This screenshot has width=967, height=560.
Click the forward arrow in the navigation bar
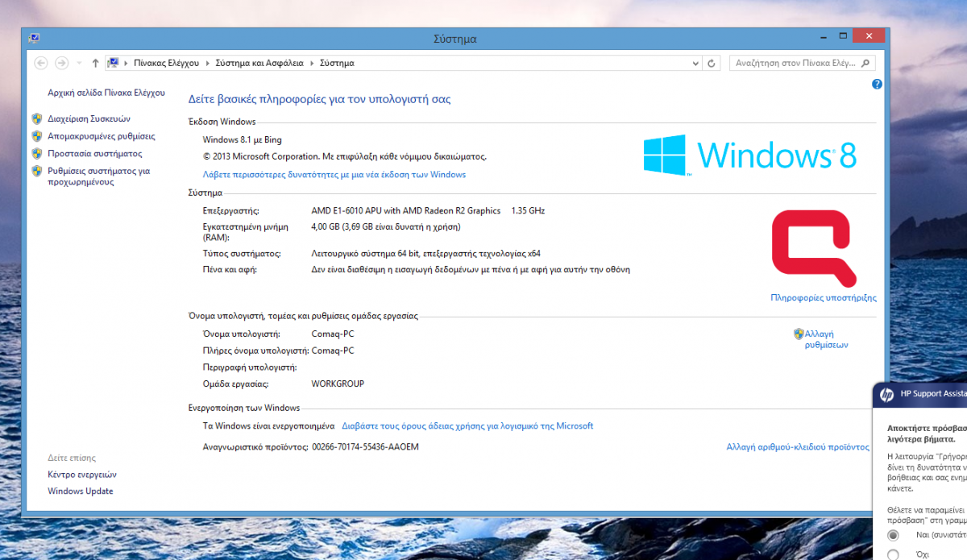pyautogui.click(x=61, y=63)
